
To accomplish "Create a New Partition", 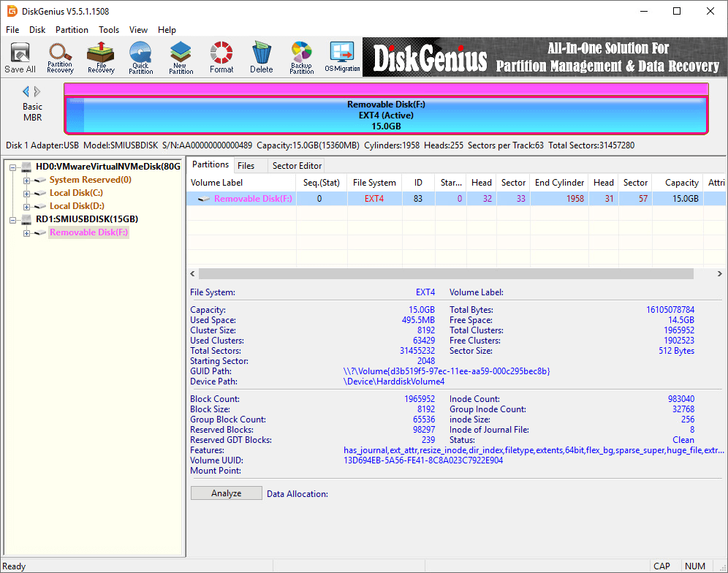I will (181, 57).
